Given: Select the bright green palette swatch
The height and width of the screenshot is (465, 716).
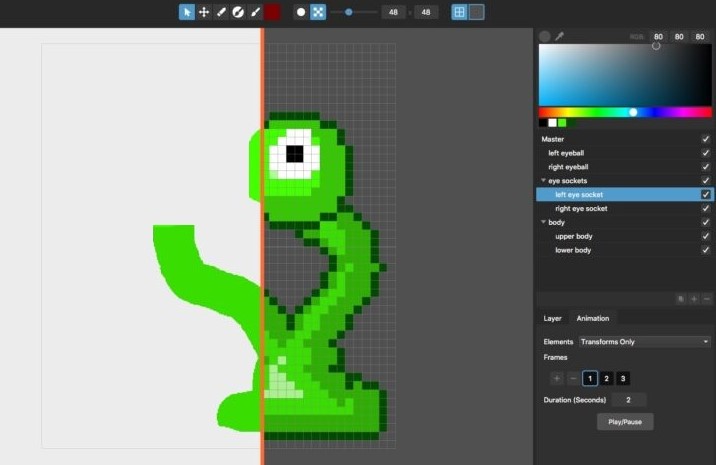Looking at the screenshot, I should (562, 123).
